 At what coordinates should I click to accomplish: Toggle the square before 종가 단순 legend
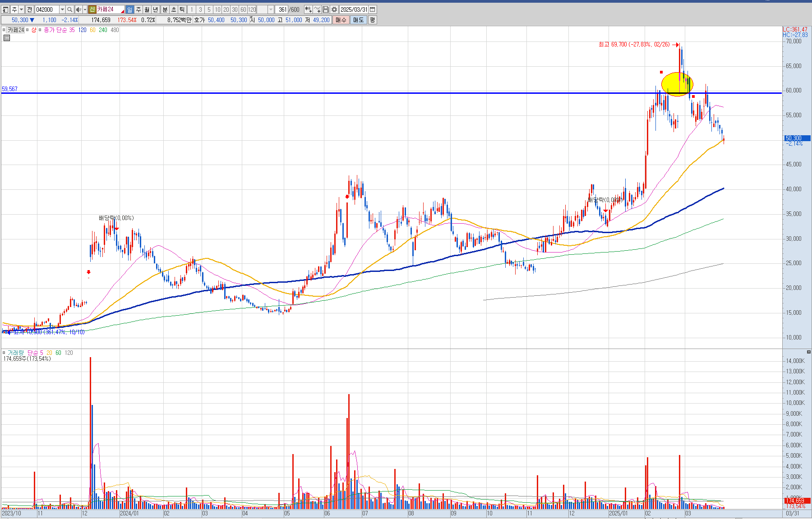[40, 30]
